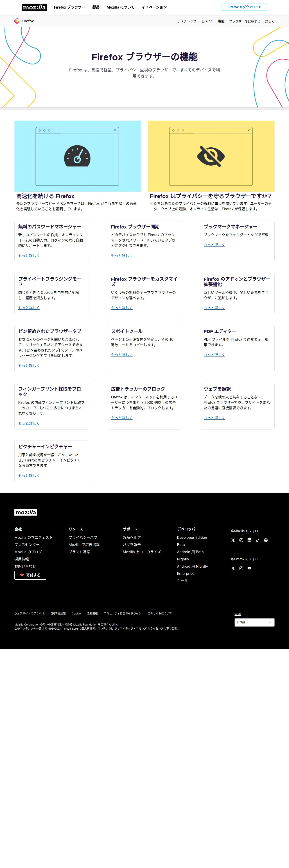Open プライバシーハブ footer link

83,537
